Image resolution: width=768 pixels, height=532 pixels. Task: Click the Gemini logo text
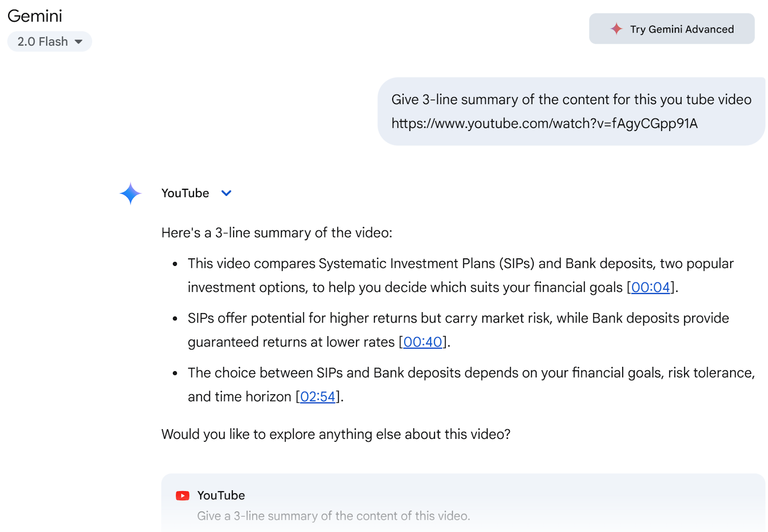(x=35, y=16)
